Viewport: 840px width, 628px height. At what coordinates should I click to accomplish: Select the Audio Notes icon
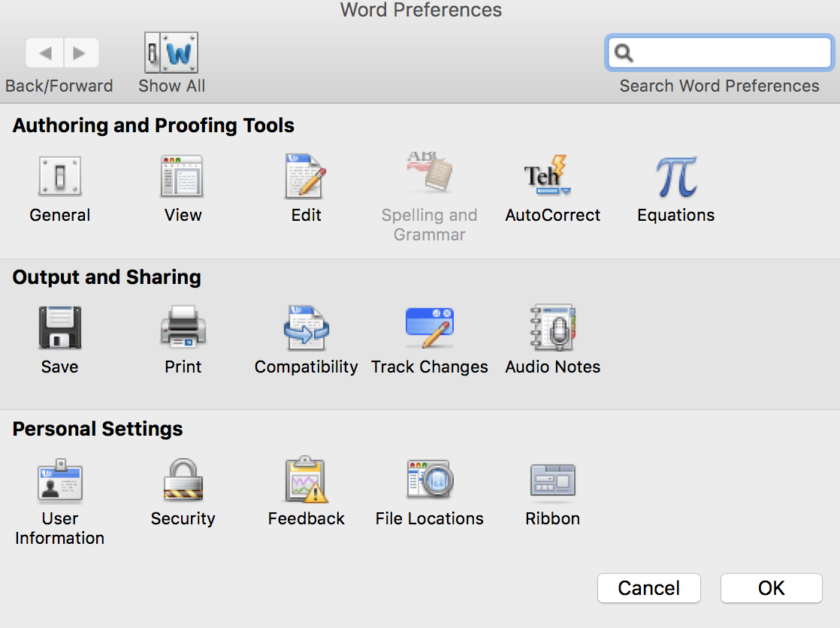[x=552, y=328]
